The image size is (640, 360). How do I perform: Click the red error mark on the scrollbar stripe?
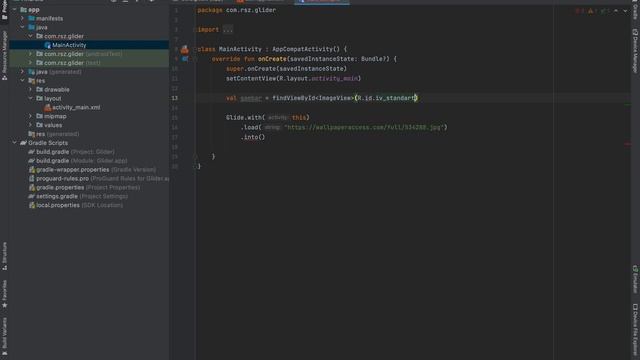point(627,144)
